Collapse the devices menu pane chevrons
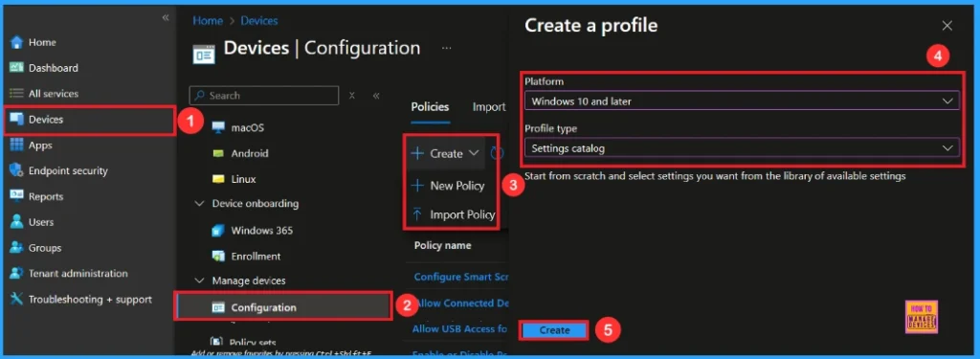Screen dimensions: 980x359 coord(375,96)
